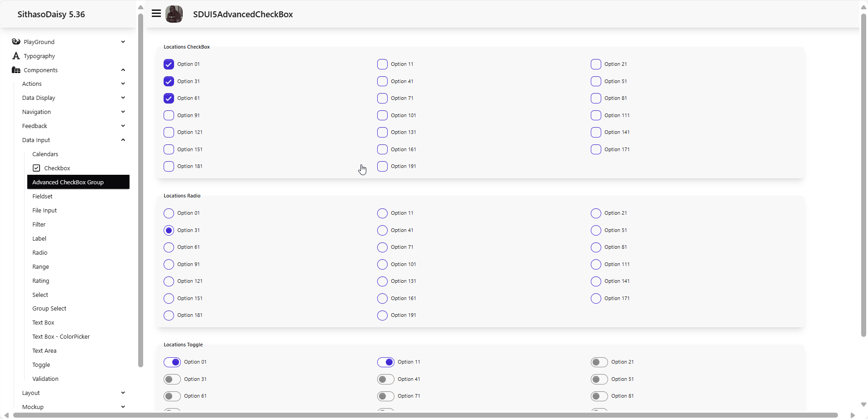
Task: Go to Text Box - ColorPicker page
Action: click(61, 336)
